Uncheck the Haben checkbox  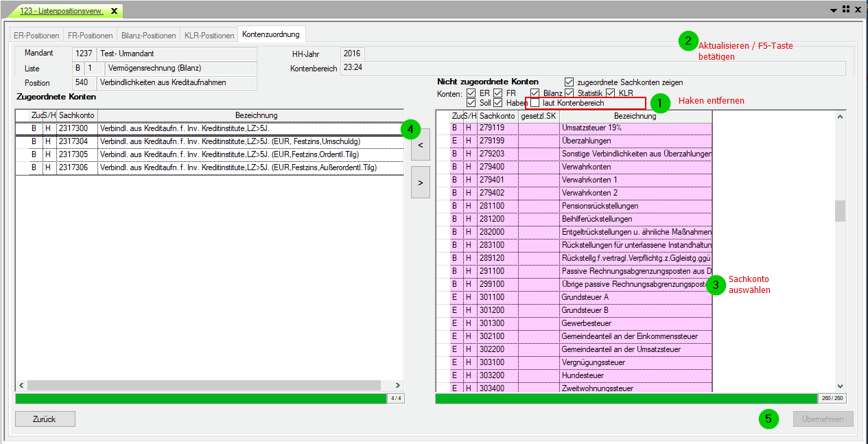point(498,103)
